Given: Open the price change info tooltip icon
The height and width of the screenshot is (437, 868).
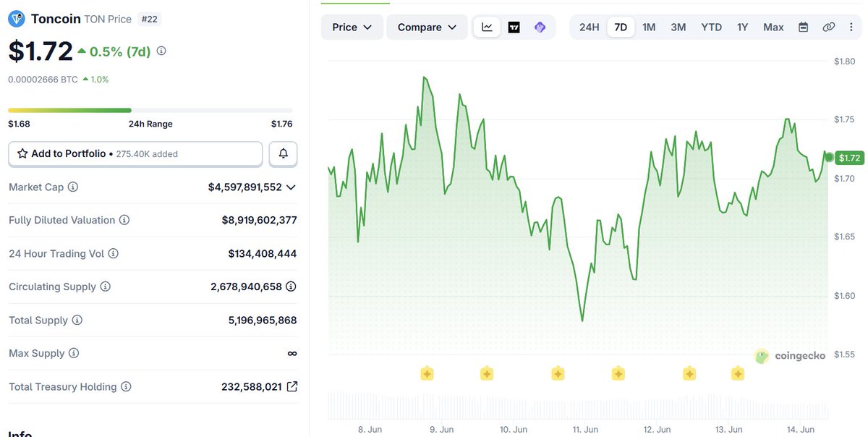Looking at the screenshot, I should tap(161, 51).
